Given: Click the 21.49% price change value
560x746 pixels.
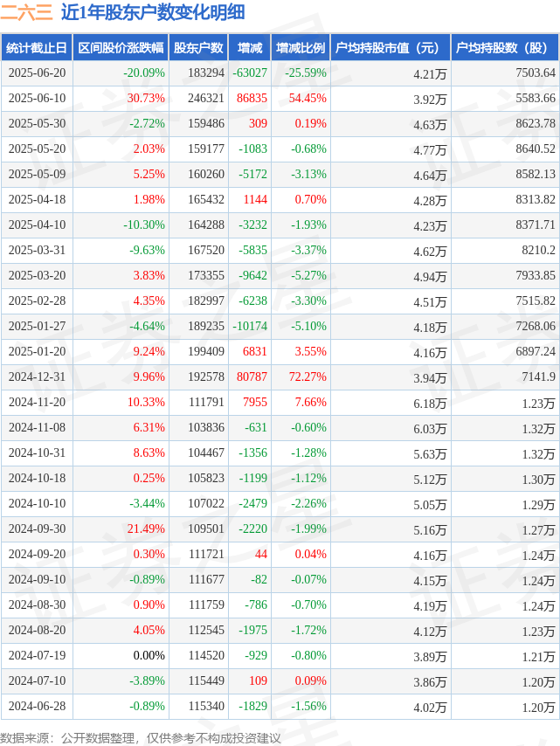Looking at the screenshot, I should (x=146, y=528).
